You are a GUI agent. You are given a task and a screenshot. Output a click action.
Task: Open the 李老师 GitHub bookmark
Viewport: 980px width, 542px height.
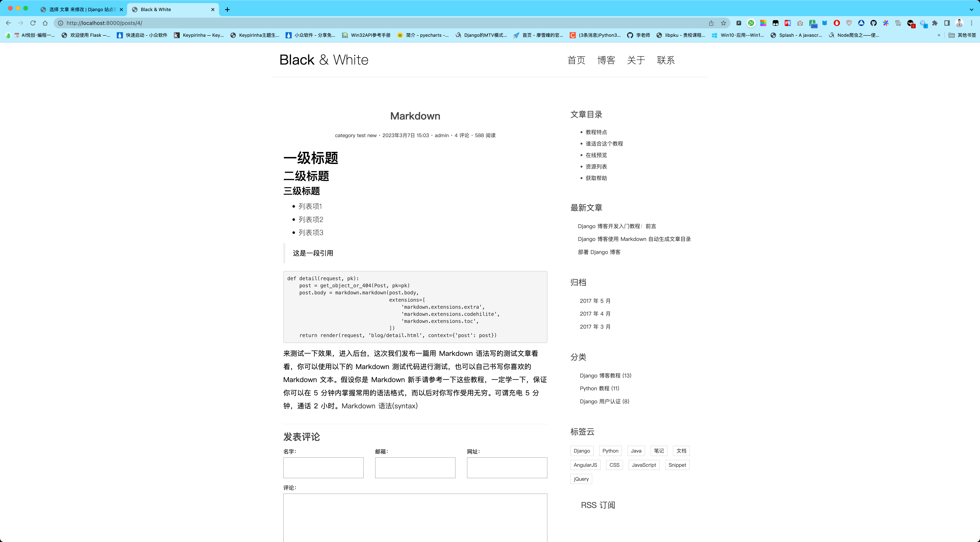point(638,35)
